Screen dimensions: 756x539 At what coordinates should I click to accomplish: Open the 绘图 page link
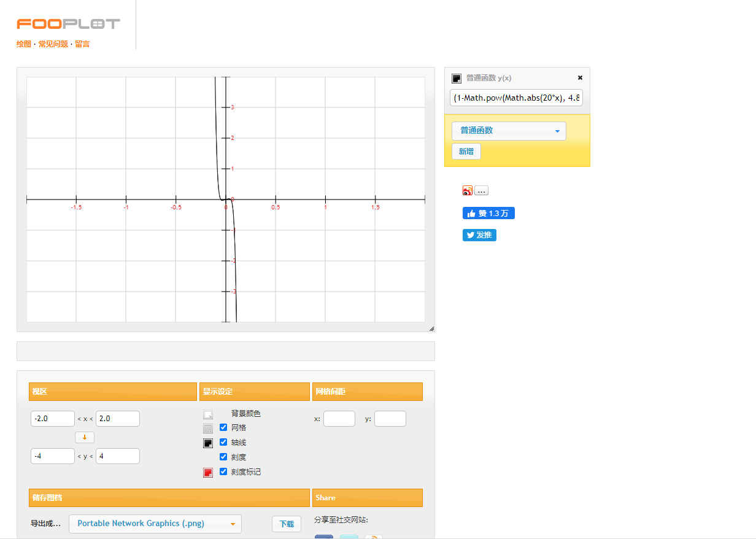tap(24, 44)
